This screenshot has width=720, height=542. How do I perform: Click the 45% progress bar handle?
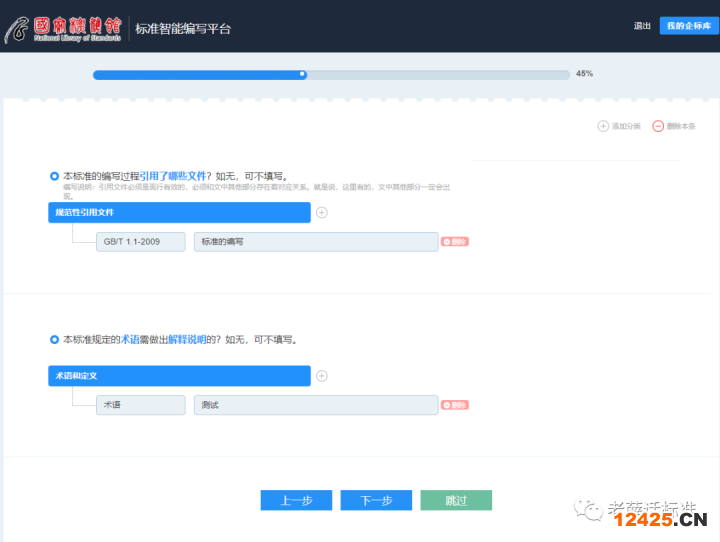303,74
